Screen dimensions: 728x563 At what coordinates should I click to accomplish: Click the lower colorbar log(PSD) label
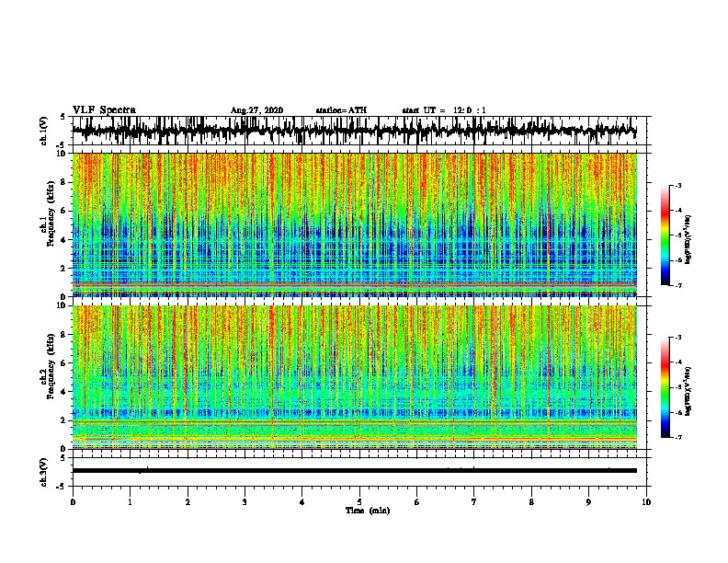click(x=688, y=392)
